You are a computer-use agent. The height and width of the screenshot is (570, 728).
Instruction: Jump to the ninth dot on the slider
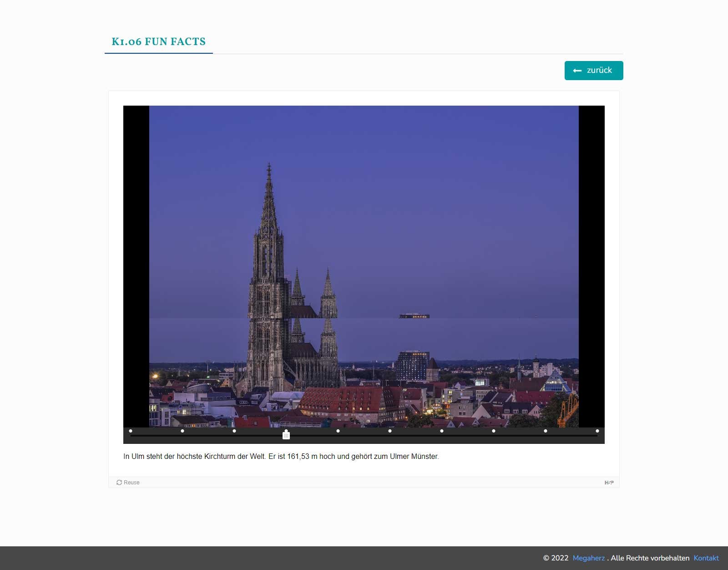pyautogui.click(x=546, y=431)
